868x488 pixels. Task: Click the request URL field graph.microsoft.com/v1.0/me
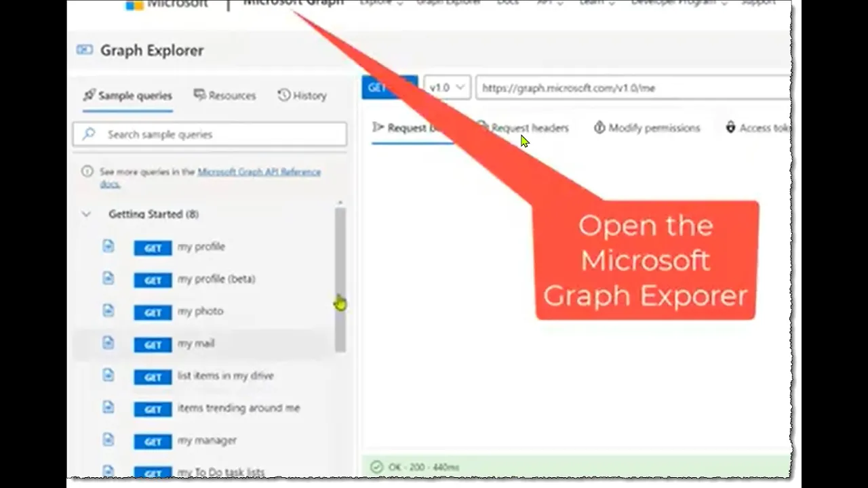point(633,88)
